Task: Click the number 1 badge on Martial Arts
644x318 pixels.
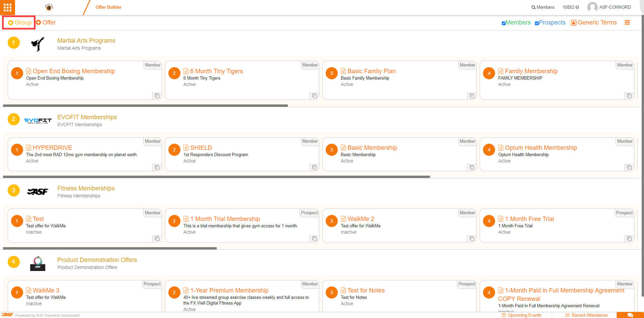Action: click(13, 43)
